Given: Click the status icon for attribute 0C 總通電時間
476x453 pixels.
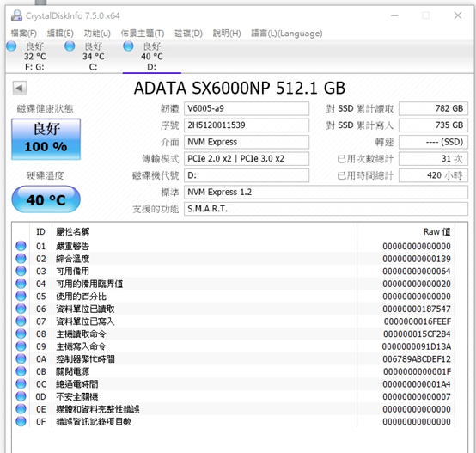Looking at the screenshot, I should [21, 383].
